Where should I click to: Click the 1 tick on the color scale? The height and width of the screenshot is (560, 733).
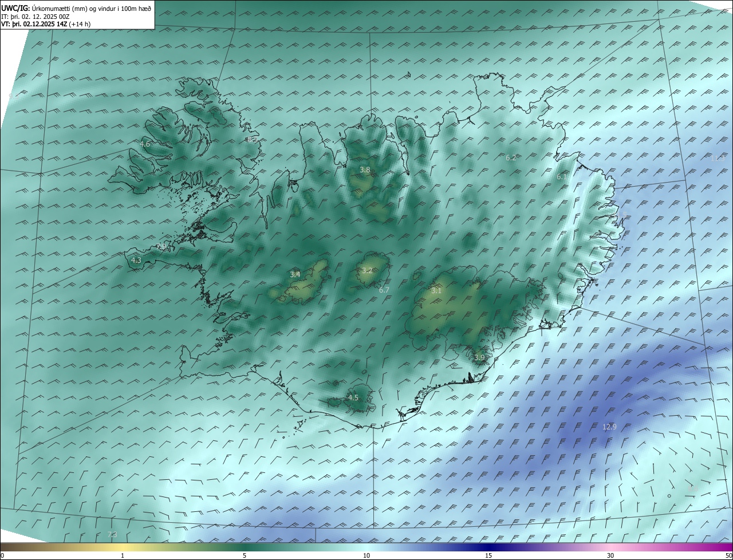coord(123,555)
